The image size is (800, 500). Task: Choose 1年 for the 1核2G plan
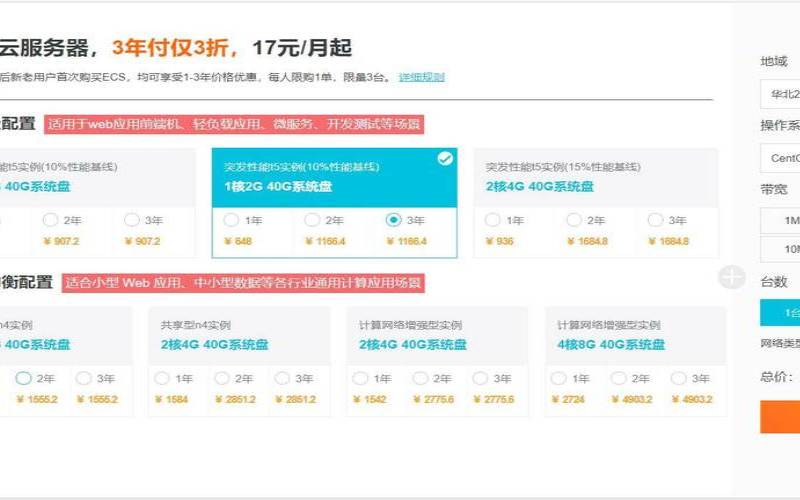point(231,220)
